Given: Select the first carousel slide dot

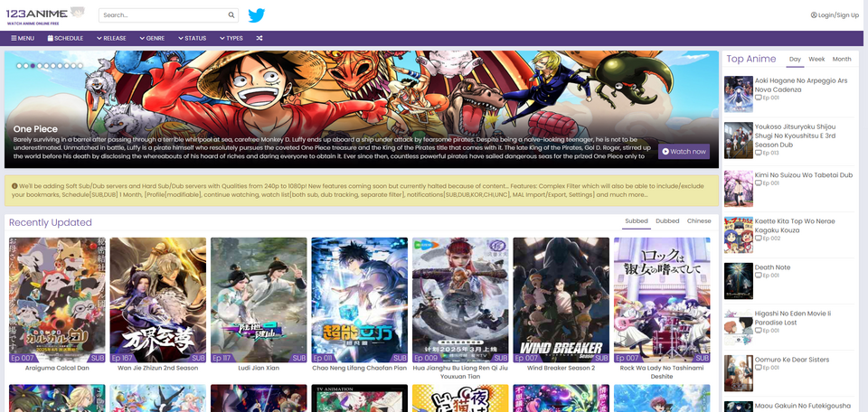Looking at the screenshot, I should coord(19,66).
